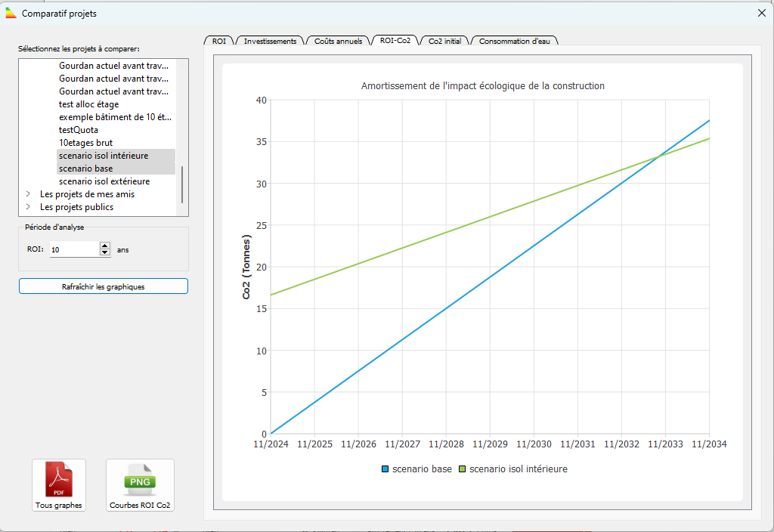Show the Coûts annuels tab
The width and height of the screenshot is (774, 532).
coord(338,41)
